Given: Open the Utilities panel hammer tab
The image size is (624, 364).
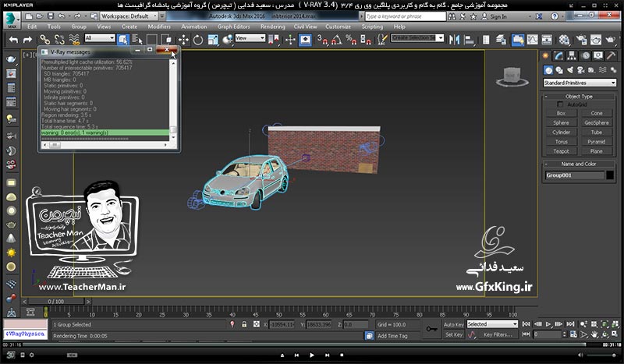Looking at the screenshot, I should (611, 56).
